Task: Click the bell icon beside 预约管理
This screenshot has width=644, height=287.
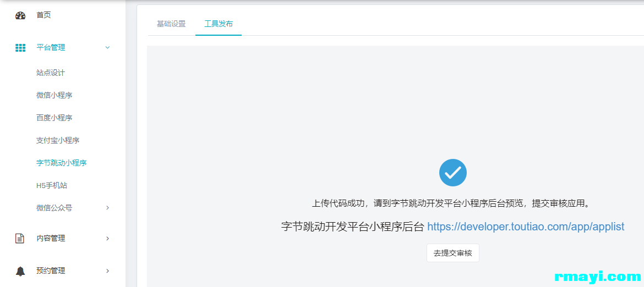Action: tap(20, 271)
